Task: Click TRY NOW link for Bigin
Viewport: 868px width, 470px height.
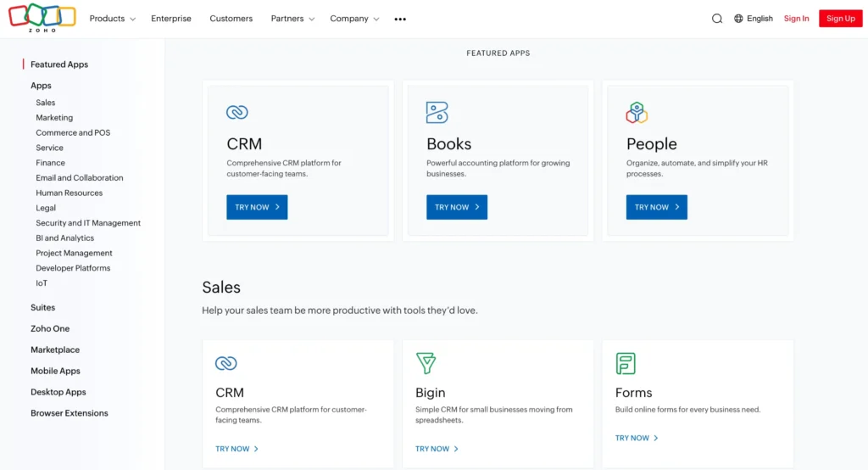Action: pyautogui.click(x=437, y=449)
